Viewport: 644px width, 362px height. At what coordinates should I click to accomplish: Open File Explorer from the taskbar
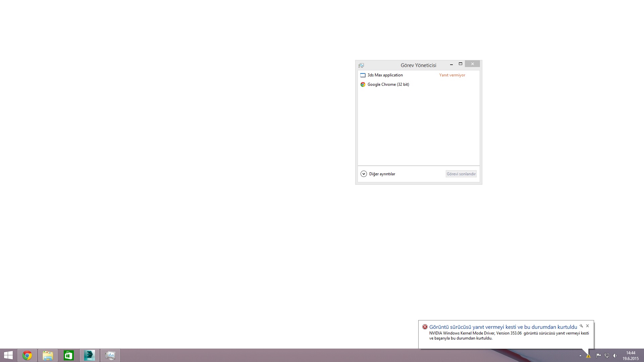tap(48, 355)
